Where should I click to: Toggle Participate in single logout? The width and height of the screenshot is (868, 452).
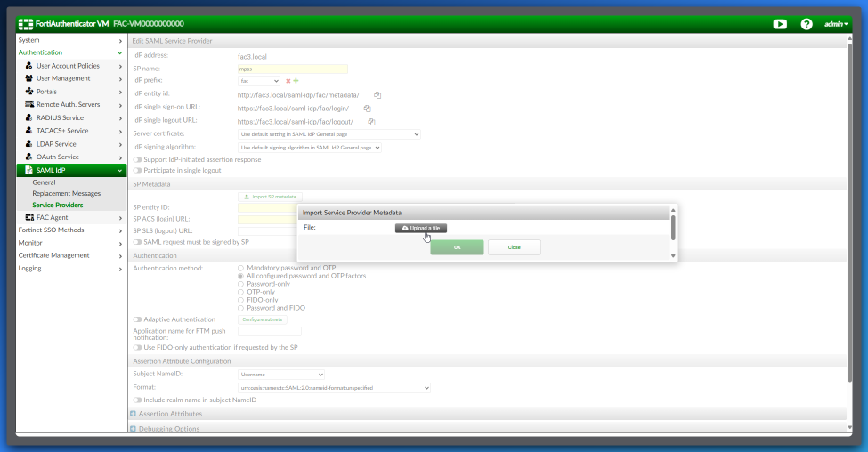pyautogui.click(x=138, y=170)
